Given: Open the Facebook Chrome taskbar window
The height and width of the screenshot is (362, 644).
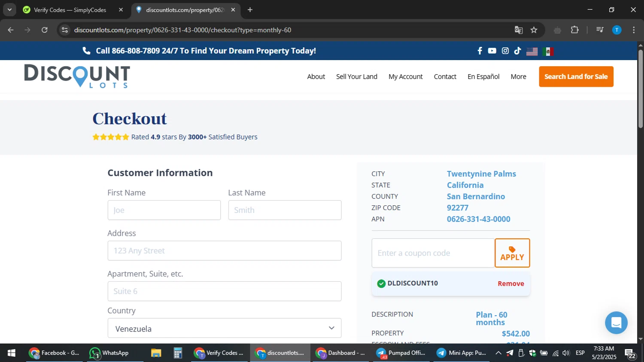Looking at the screenshot, I should [54, 353].
